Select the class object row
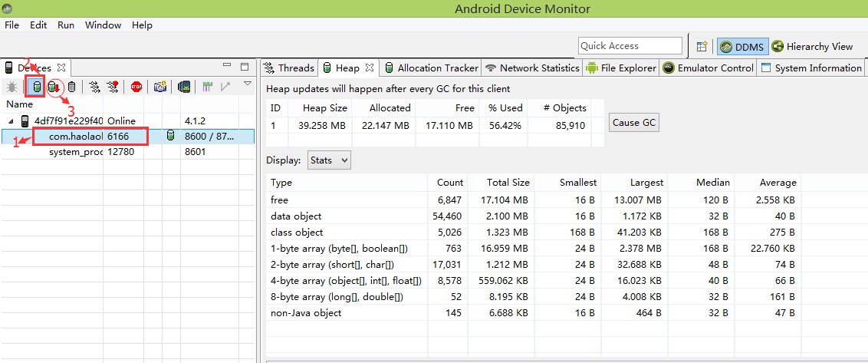This screenshot has width=868, height=363. click(566, 233)
